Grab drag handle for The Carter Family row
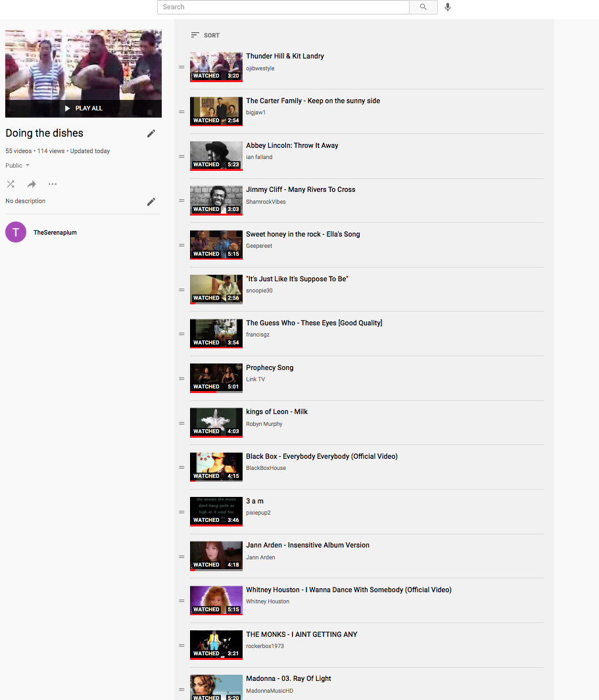The width and height of the screenshot is (599, 700). coord(181,112)
